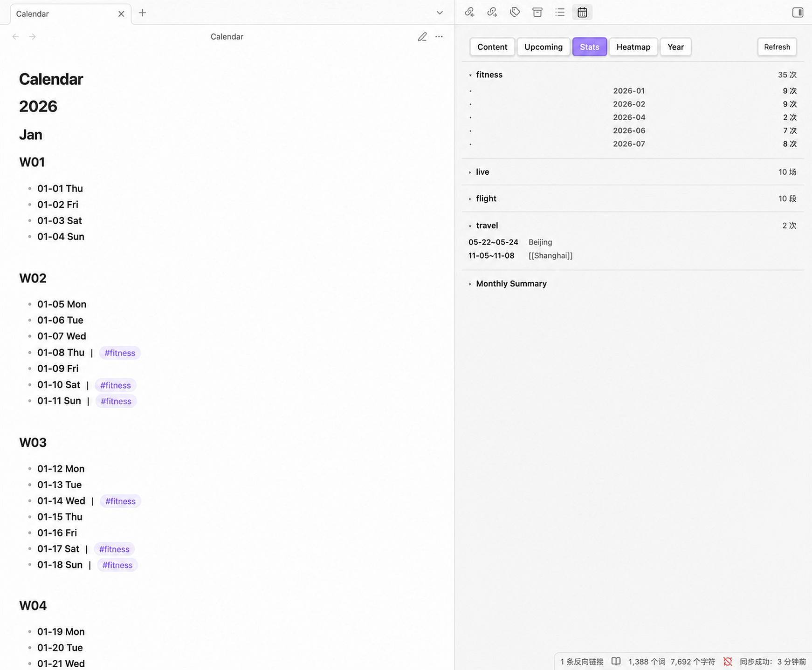Navigate forward with the right arrow
The width and height of the screenshot is (812, 670).
32,37
